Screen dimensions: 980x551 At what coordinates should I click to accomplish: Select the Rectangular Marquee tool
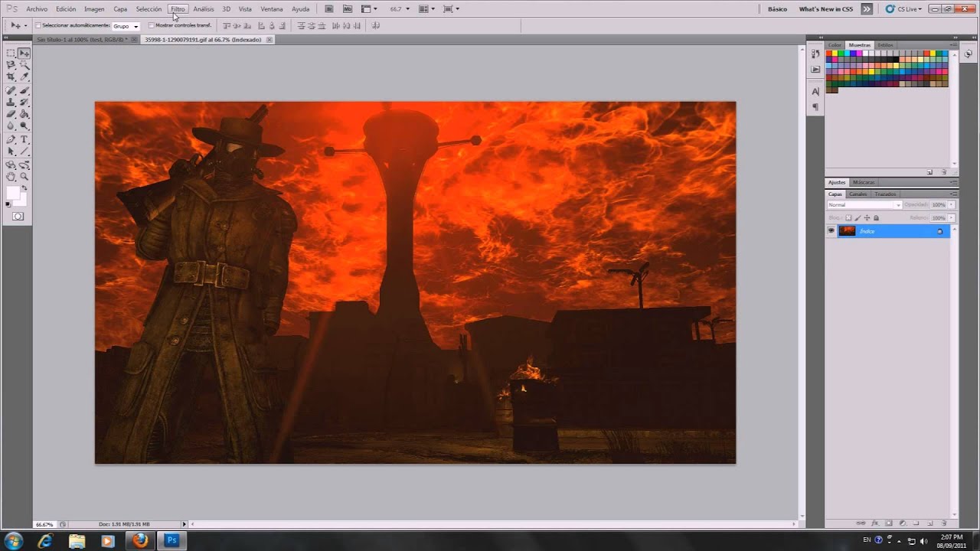11,54
